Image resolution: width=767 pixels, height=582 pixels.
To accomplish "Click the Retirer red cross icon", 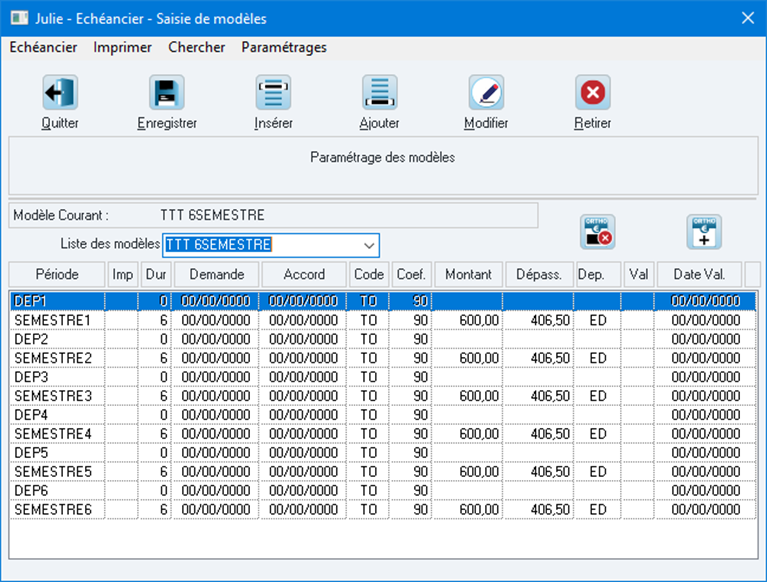I will [592, 92].
